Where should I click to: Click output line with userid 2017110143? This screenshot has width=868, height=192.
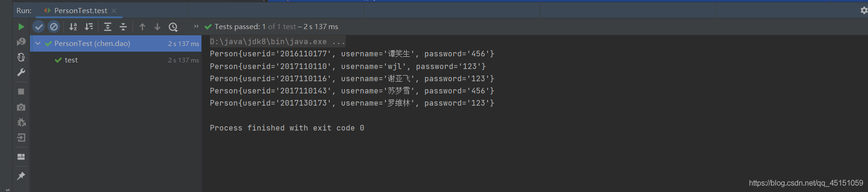click(352, 91)
